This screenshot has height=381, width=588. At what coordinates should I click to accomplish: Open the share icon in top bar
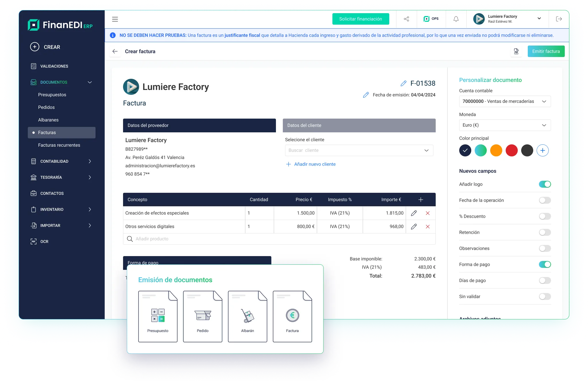click(406, 19)
